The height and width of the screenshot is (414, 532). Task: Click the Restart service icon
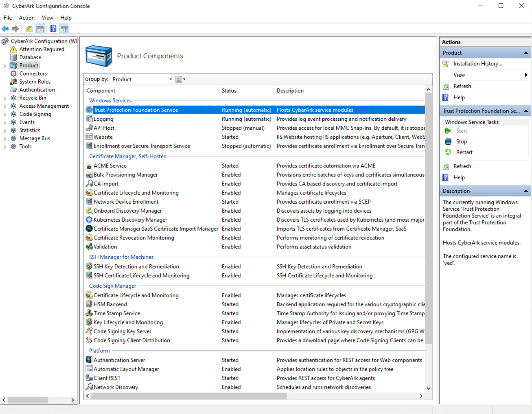[448, 153]
